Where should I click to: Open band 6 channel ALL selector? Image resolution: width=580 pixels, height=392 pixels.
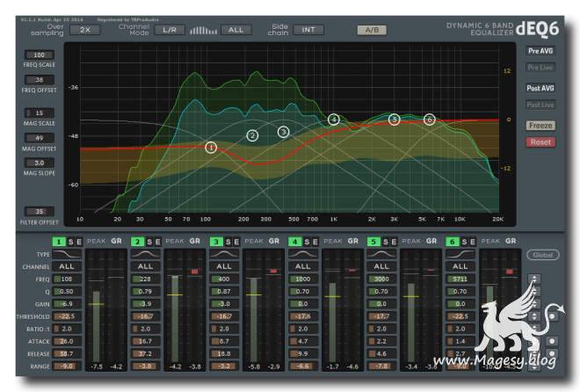pos(460,266)
